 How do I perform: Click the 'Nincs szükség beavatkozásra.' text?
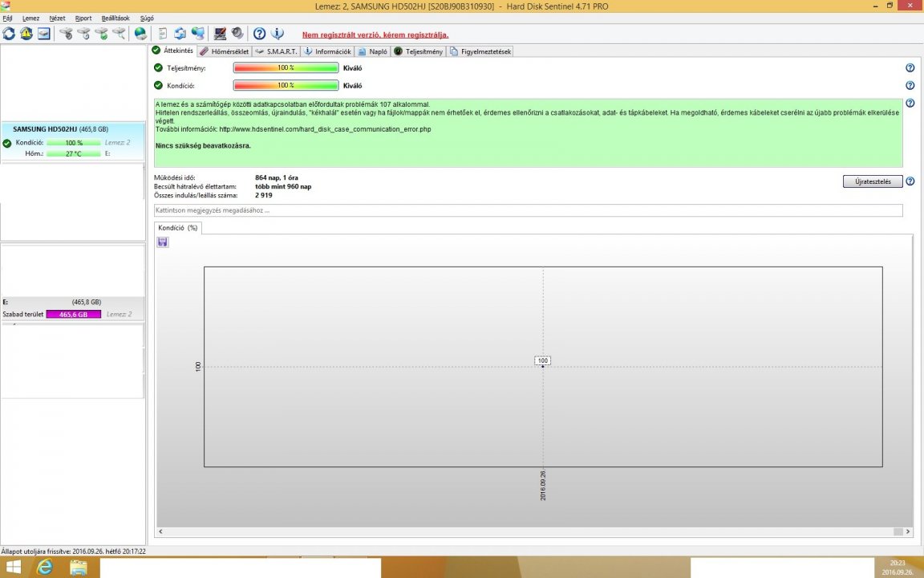coord(203,145)
